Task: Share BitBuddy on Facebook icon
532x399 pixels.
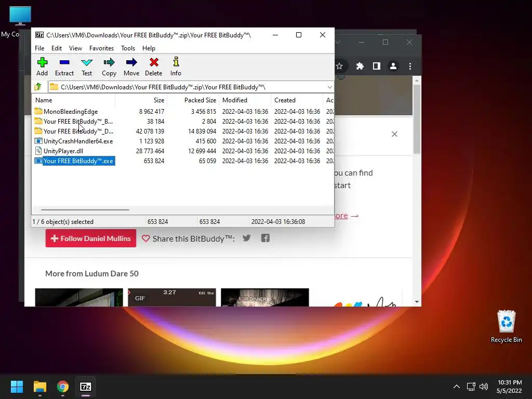Action: [265, 238]
